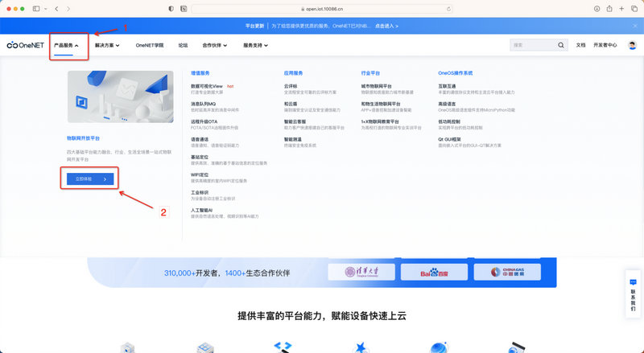The width and height of the screenshot is (644, 353).
Task: Click the 增值服务 column heading
Action: 200,73
